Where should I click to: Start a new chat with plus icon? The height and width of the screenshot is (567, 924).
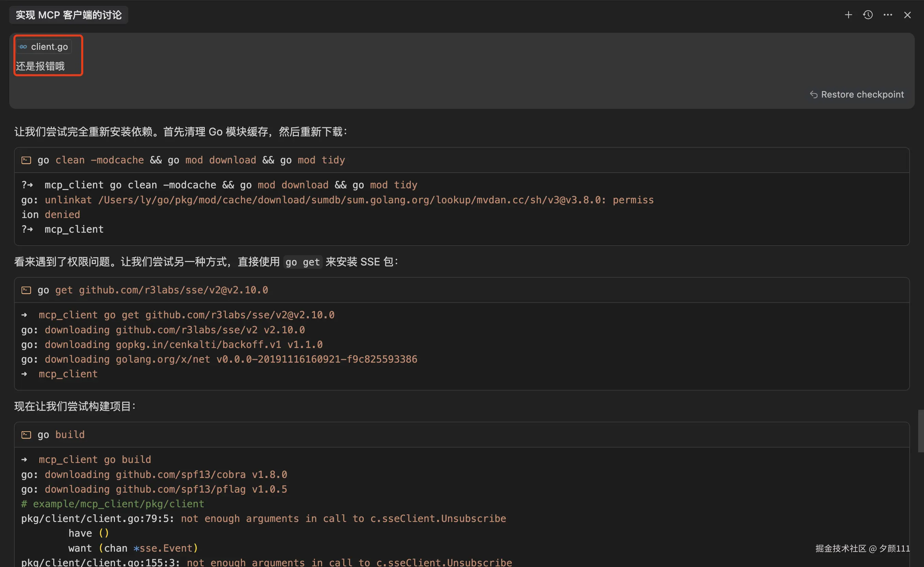click(848, 15)
